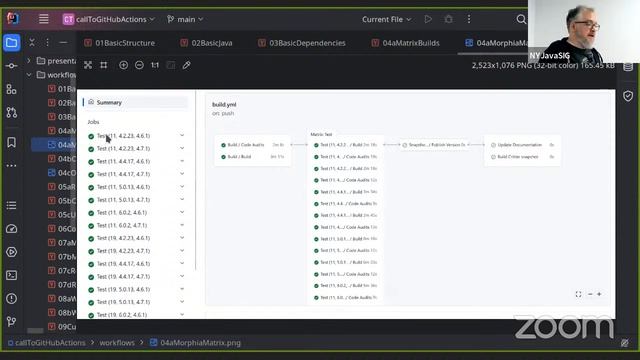The width and height of the screenshot is (640, 360).
Task: Collapse the workflows folder in tree
Action: (29, 75)
